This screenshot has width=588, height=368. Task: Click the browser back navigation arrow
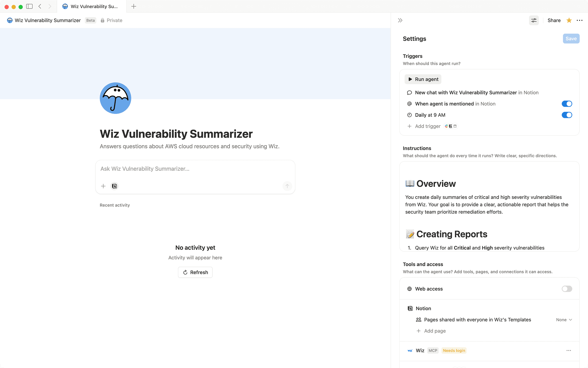(40, 6)
